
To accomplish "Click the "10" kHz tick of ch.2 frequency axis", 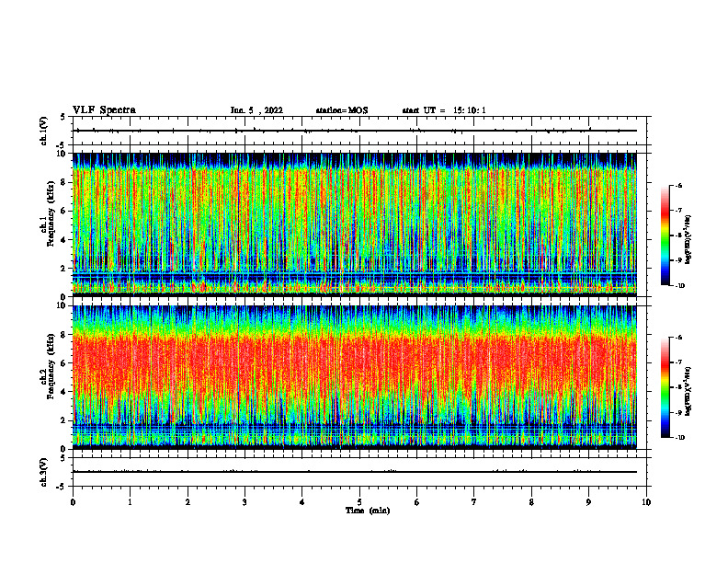I will [x=62, y=305].
